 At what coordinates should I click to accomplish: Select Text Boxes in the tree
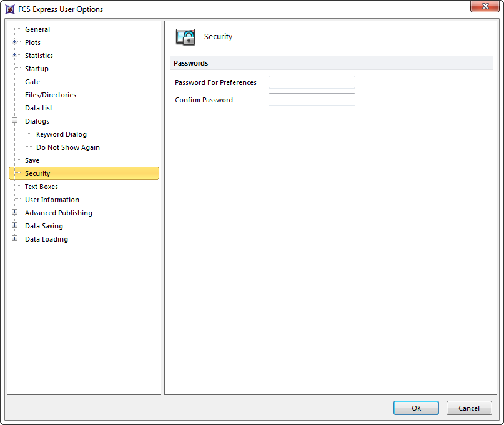41,187
